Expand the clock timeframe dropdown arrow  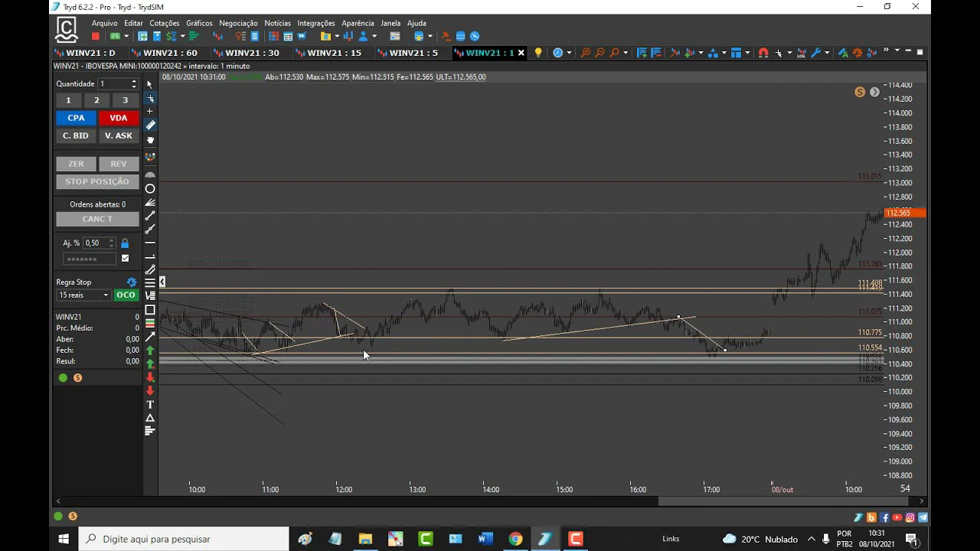(x=569, y=53)
